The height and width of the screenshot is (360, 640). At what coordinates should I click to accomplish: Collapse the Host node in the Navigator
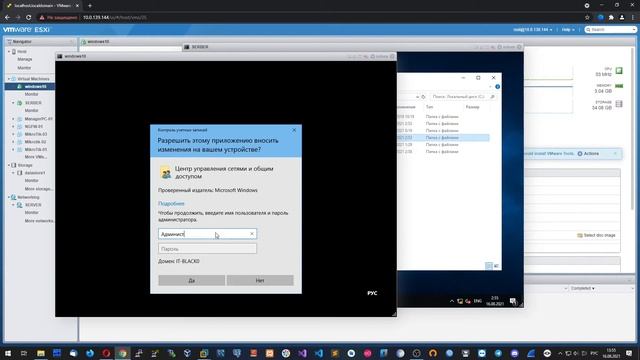(x=9, y=52)
